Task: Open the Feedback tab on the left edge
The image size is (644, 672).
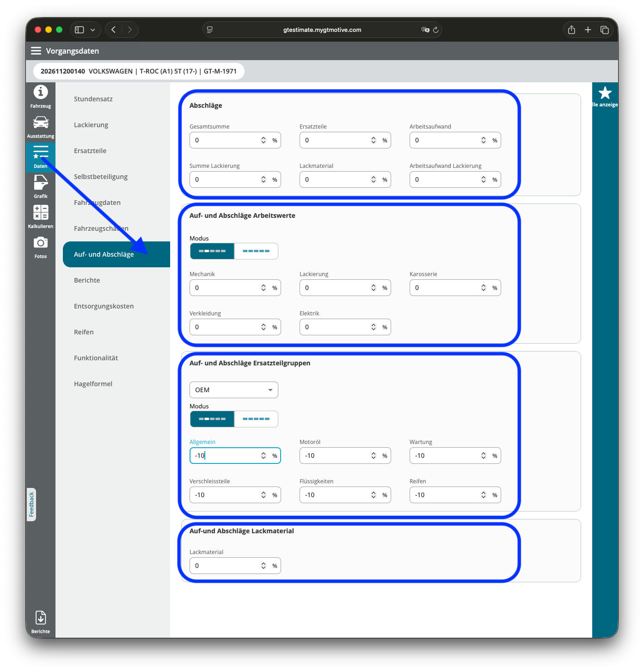Action: (x=31, y=505)
